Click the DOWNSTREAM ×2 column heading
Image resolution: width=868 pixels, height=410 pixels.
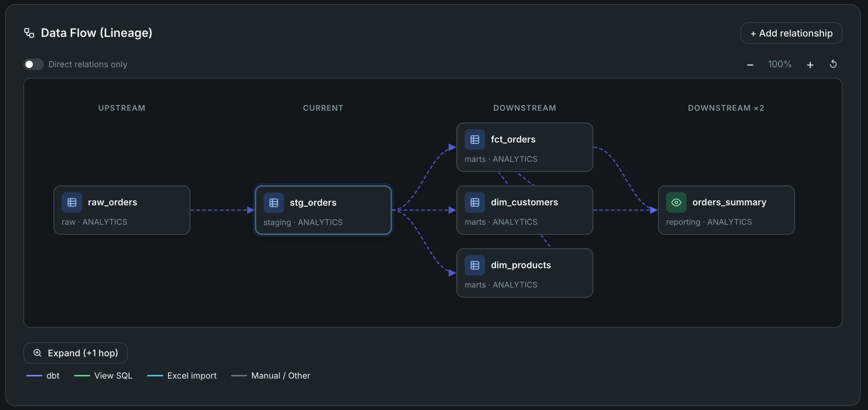726,108
